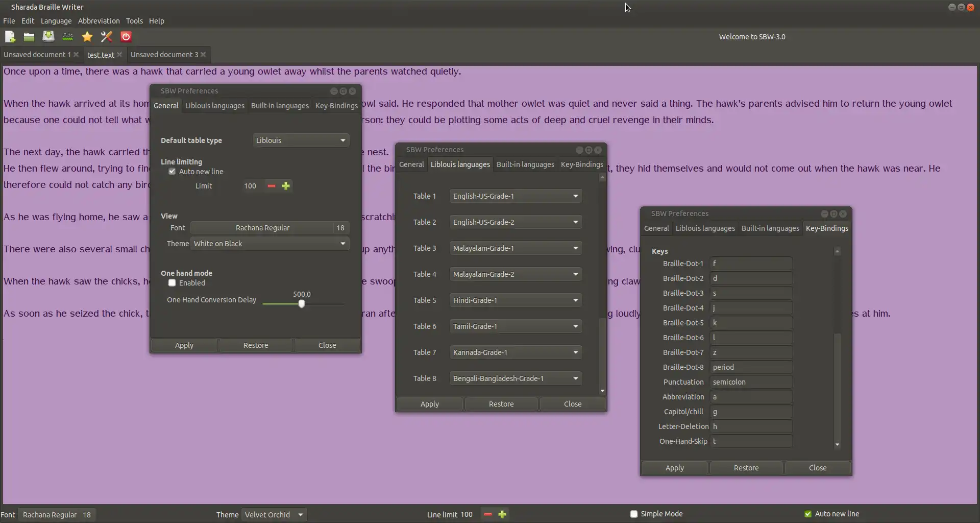Viewport: 980px width, 523px height.
Task: Open the Table 4 Malayalam-Grade-2 dropdown
Action: (x=516, y=274)
